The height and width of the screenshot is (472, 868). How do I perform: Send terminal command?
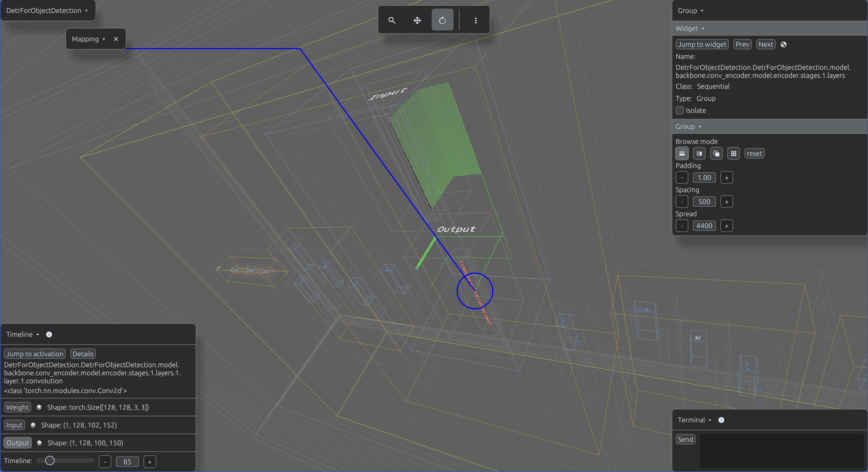click(685, 439)
